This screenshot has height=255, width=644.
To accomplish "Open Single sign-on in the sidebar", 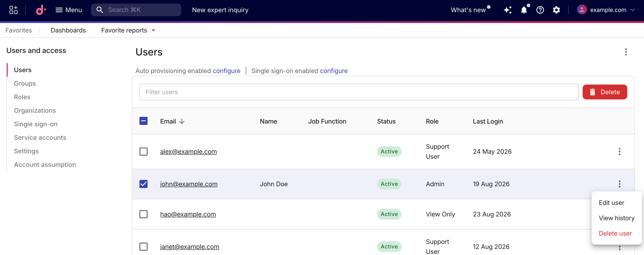I will (x=36, y=124).
